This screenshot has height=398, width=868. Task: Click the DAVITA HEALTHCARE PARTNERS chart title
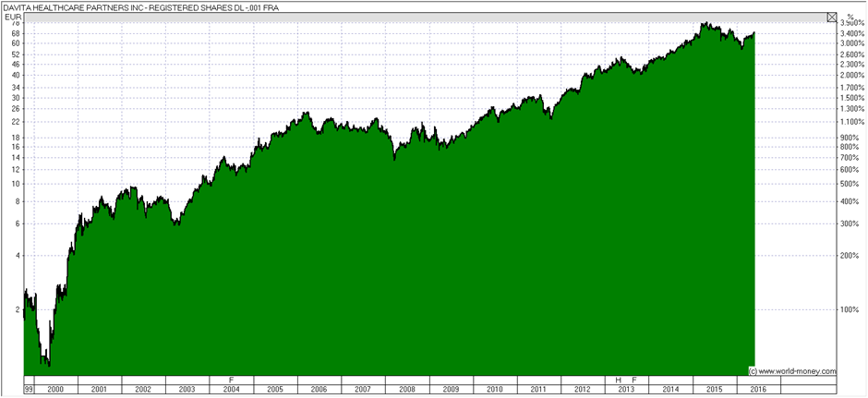click(141, 7)
